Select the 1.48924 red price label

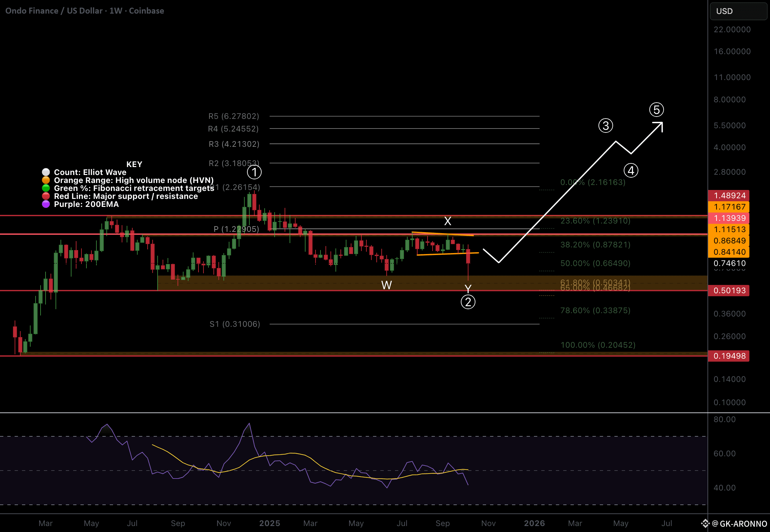(729, 196)
